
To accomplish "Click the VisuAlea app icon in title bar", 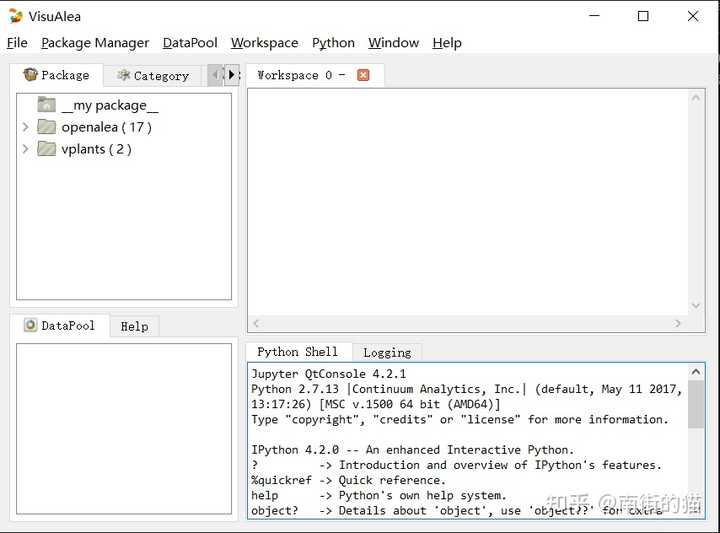I will tap(15, 16).
